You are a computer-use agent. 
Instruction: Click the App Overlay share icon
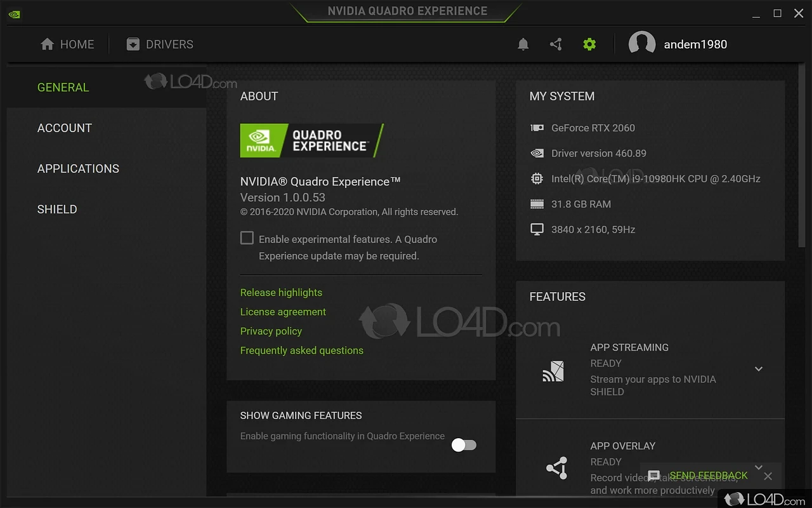[x=556, y=468]
